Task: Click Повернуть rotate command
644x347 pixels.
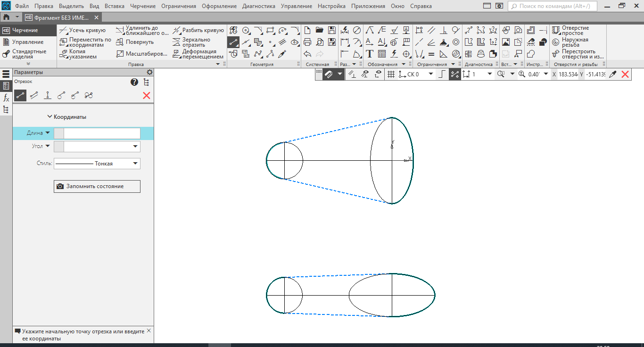Action: click(x=135, y=42)
